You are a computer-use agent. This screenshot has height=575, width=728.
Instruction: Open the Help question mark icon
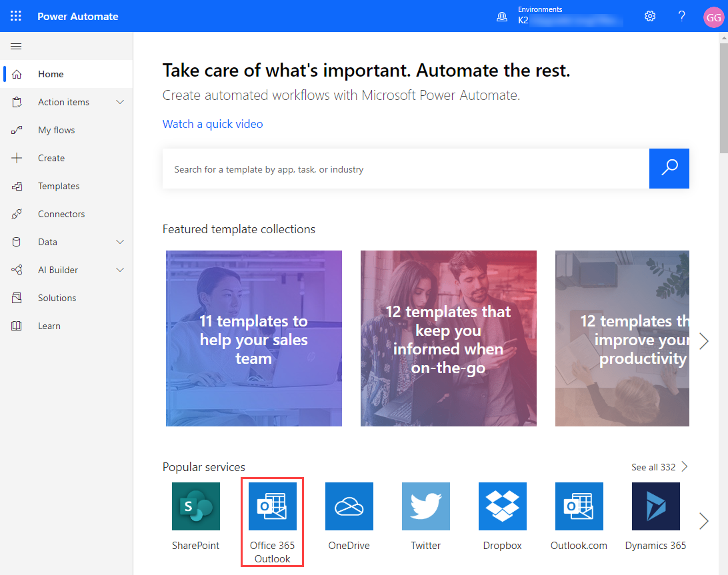681,16
